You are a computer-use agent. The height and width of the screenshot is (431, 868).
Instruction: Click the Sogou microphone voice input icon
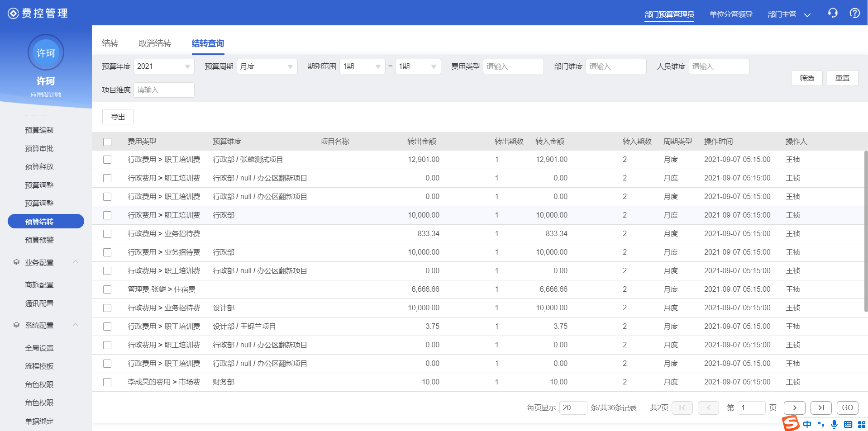click(835, 424)
